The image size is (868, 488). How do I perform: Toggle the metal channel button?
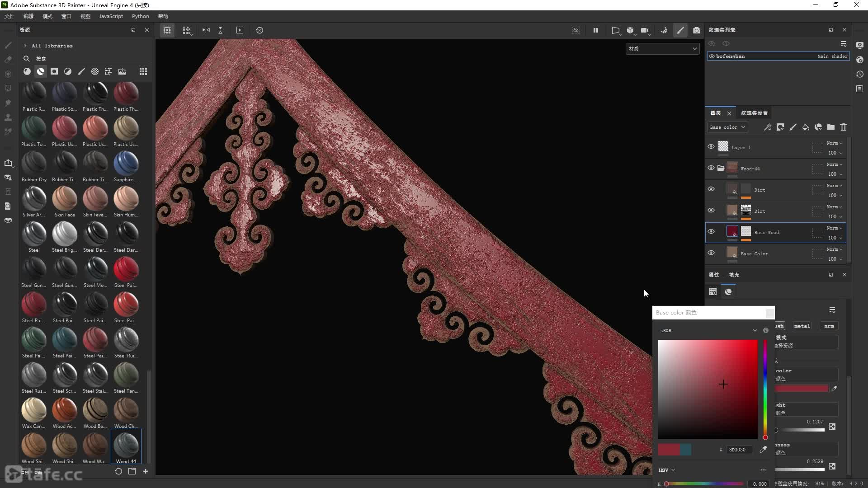(x=802, y=326)
